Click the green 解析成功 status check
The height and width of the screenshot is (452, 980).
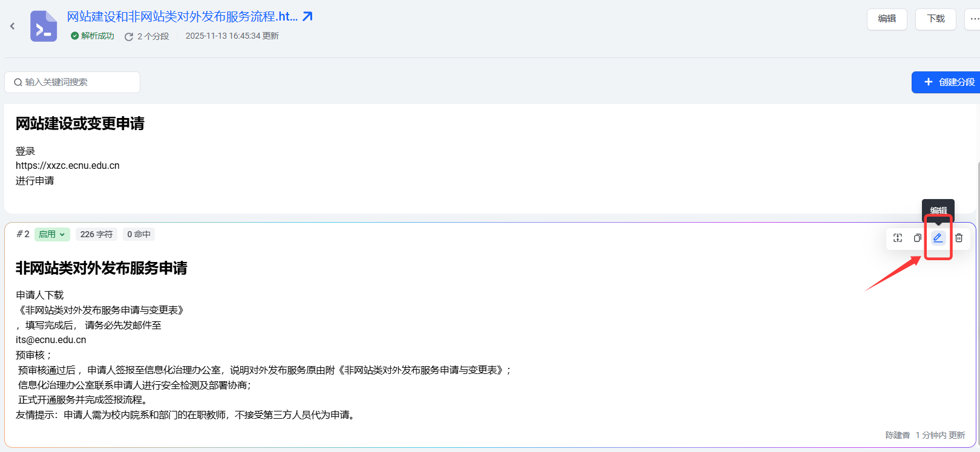tap(75, 36)
